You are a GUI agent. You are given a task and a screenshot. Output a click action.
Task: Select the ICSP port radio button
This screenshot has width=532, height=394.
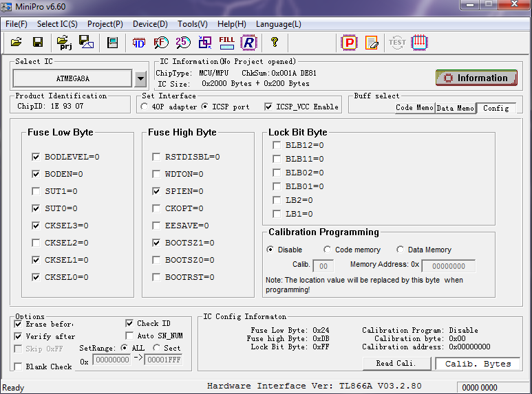[205, 107]
